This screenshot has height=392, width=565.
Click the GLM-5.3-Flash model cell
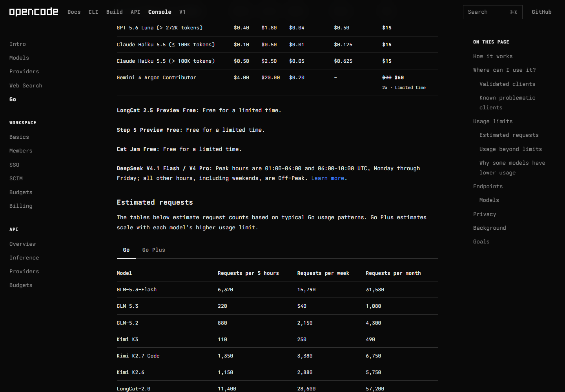coord(137,289)
